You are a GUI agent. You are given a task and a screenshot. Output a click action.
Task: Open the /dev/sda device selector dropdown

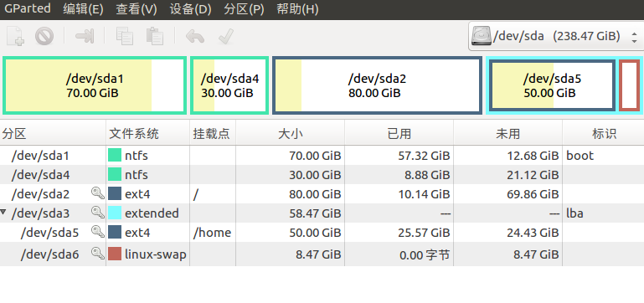click(556, 36)
